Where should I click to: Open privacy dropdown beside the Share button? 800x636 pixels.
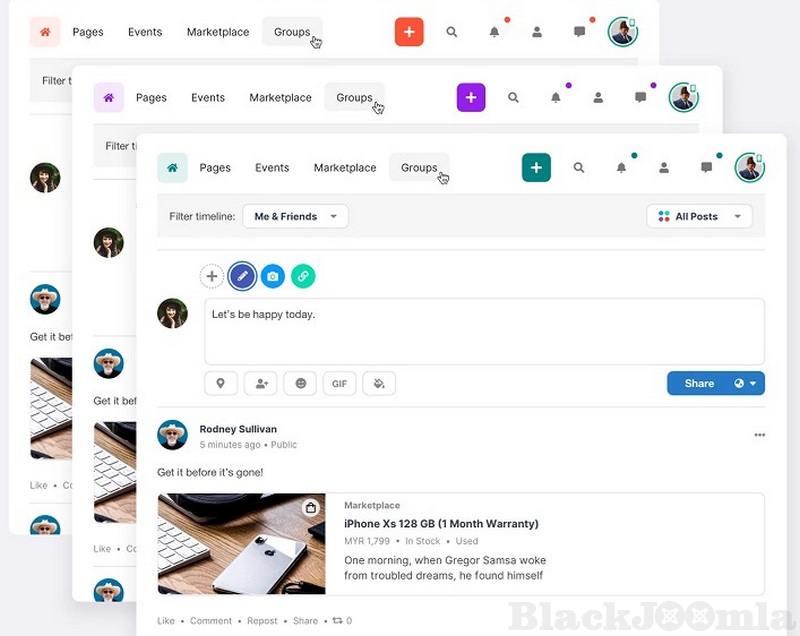tap(747, 383)
